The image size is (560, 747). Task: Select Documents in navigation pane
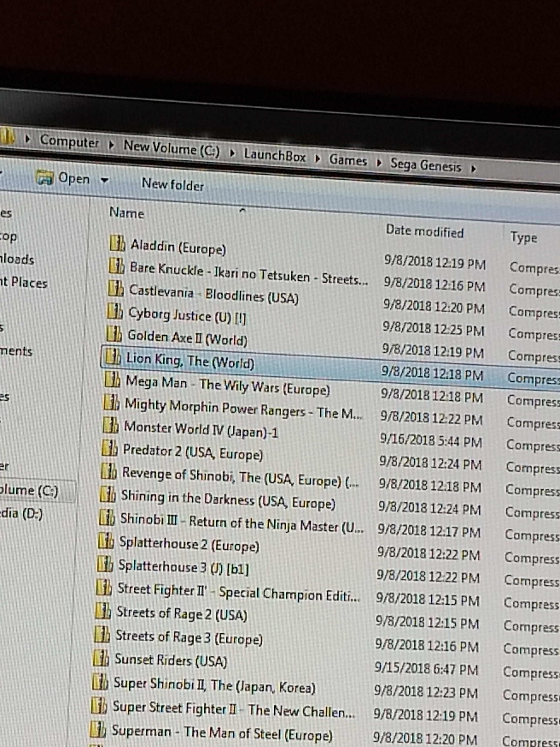pos(16,351)
